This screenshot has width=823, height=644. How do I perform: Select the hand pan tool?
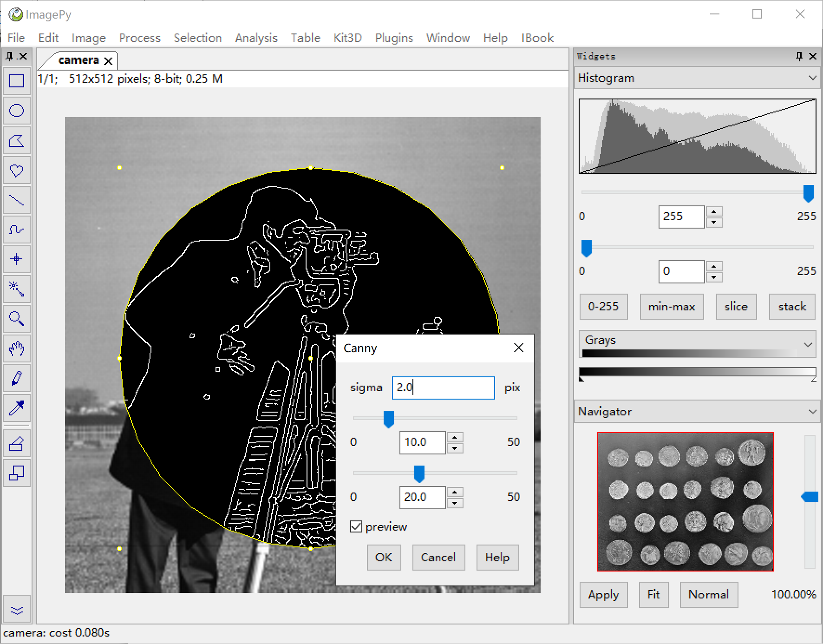(17, 348)
